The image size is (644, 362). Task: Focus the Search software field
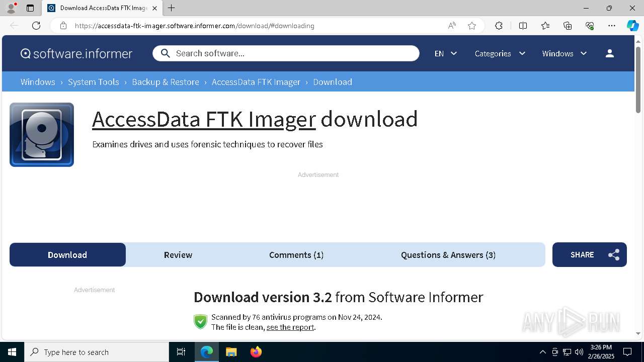click(286, 53)
